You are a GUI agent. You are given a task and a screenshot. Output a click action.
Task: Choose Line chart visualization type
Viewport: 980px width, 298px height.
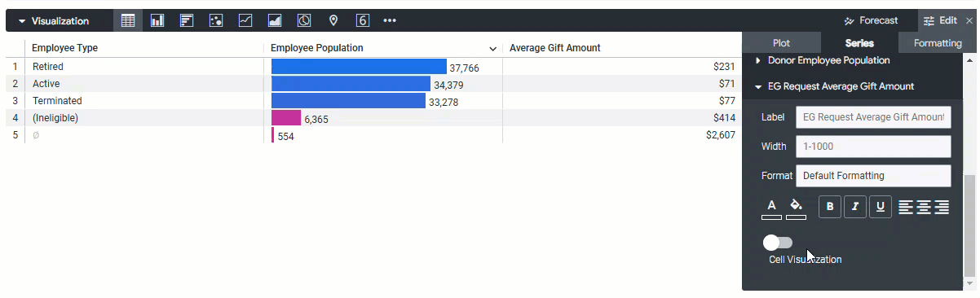pos(245,20)
